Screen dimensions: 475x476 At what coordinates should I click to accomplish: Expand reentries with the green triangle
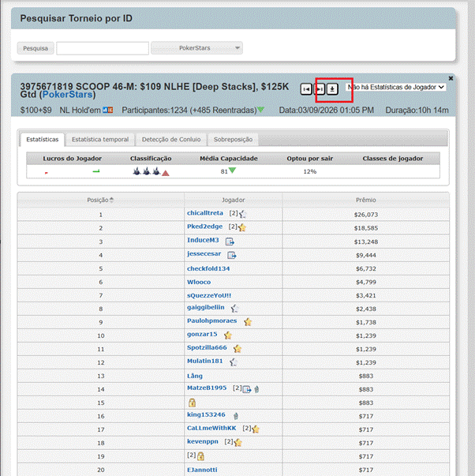(261, 110)
